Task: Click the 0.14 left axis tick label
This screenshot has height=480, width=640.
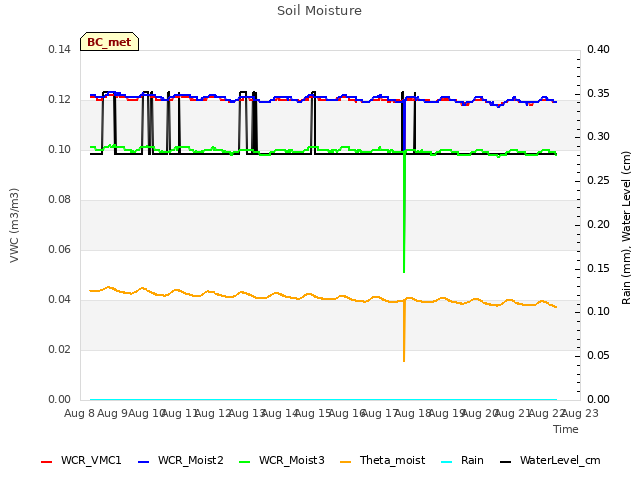Action: [60, 49]
